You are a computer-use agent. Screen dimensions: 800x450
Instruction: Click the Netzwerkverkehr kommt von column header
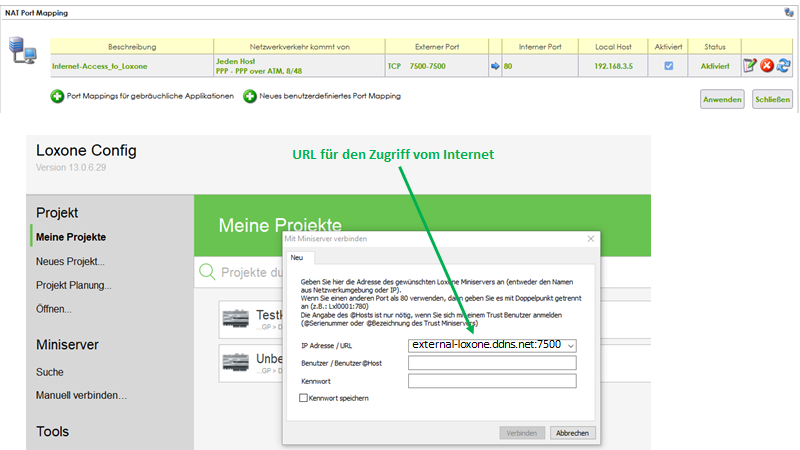[299, 46]
